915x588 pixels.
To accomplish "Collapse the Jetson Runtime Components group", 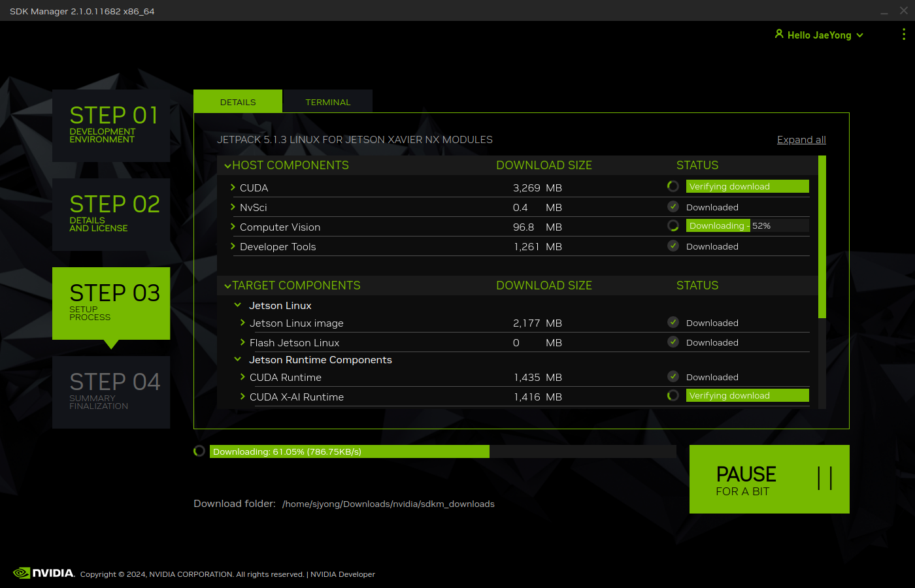I will (238, 359).
